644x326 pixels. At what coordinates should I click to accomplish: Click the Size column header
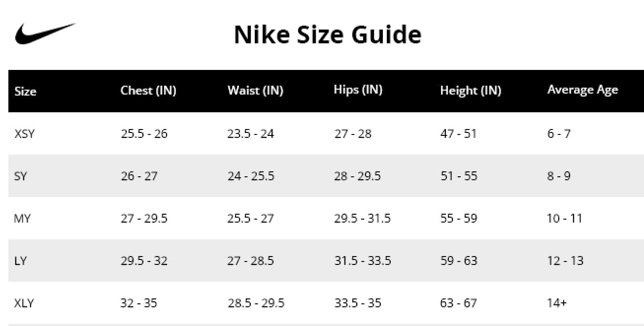coord(26,91)
